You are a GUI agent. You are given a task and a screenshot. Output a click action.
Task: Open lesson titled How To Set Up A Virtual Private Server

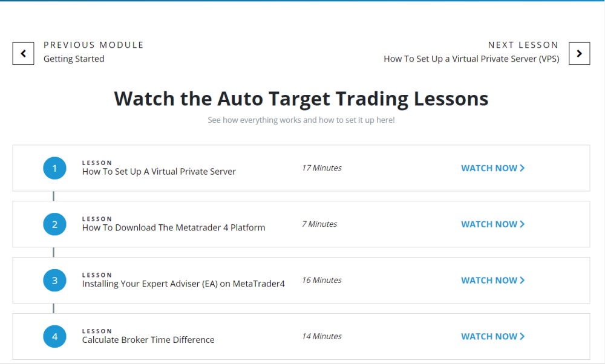(x=159, y=172)
